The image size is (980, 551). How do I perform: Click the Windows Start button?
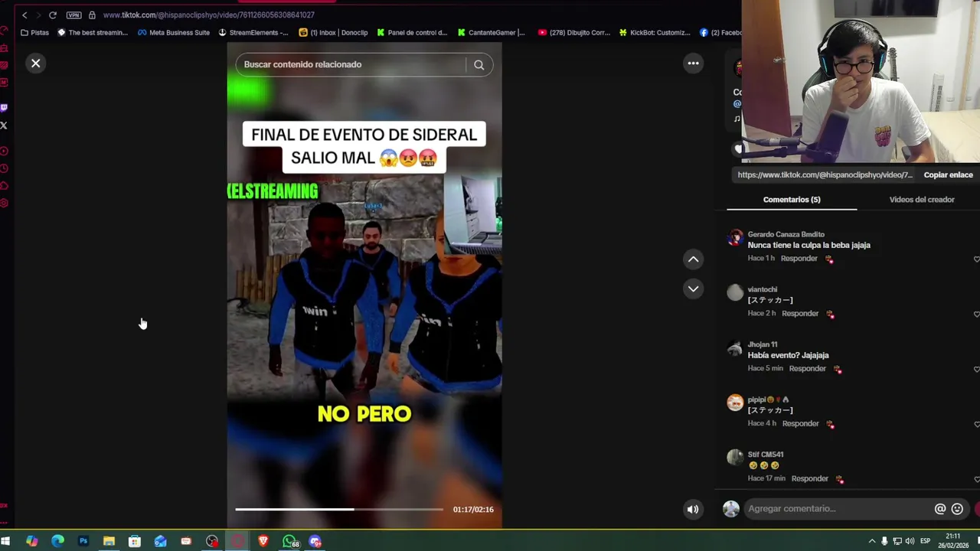pyautogui.click(x=5, y=541)
